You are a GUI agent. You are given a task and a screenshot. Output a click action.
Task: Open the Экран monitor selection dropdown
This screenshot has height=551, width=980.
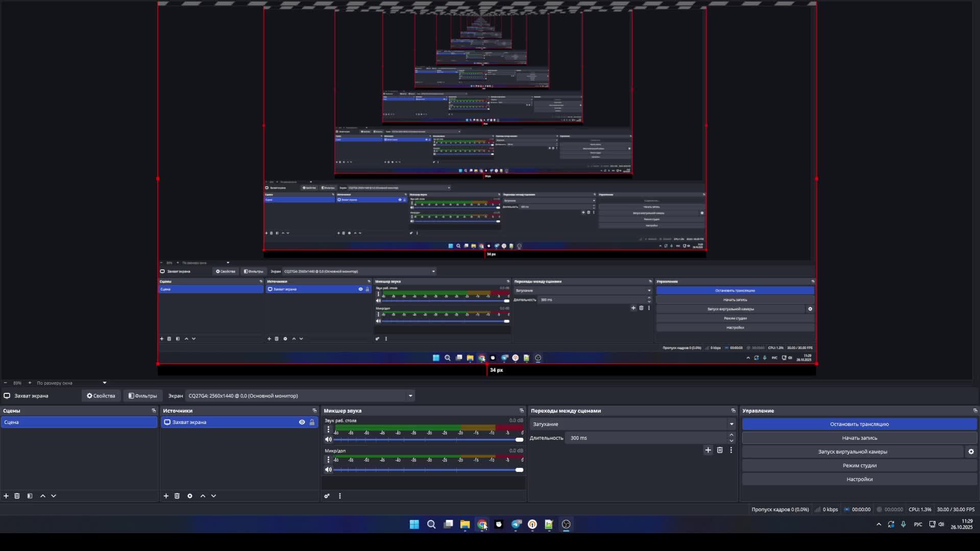300,396
